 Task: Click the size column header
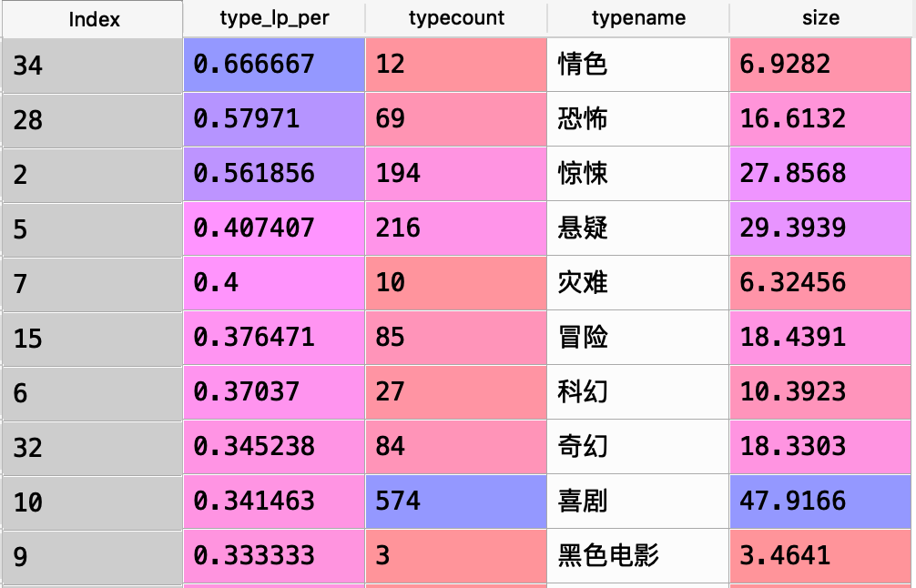pos(820,19)
